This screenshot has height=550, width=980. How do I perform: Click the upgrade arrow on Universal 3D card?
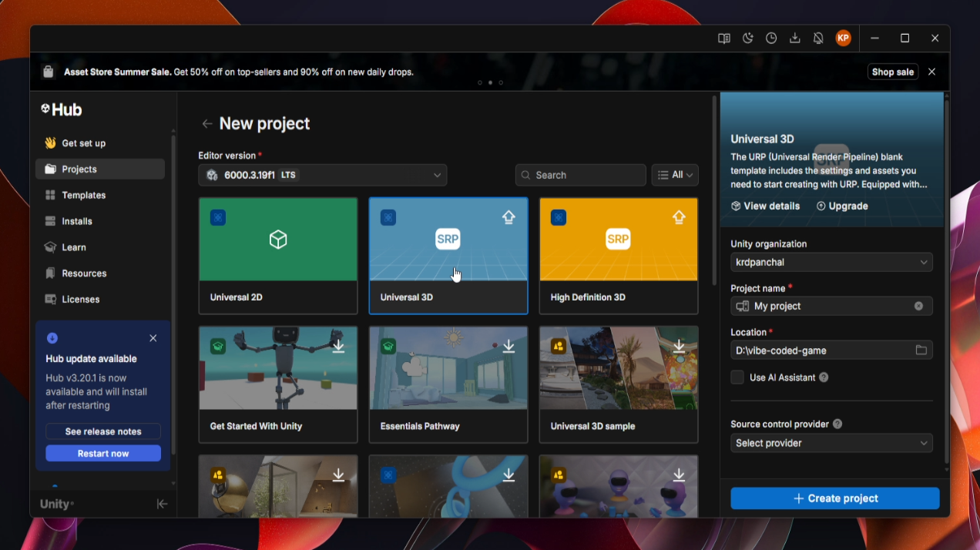508,218
